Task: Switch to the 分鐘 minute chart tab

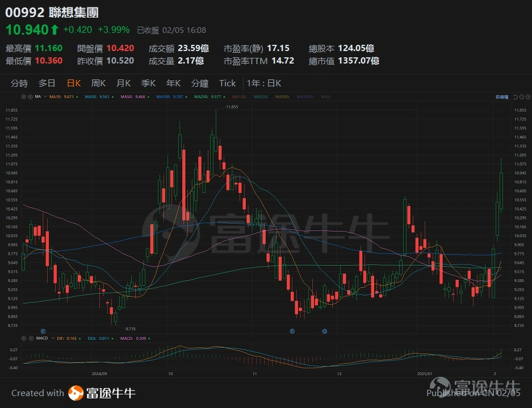Action: point(200,83)
